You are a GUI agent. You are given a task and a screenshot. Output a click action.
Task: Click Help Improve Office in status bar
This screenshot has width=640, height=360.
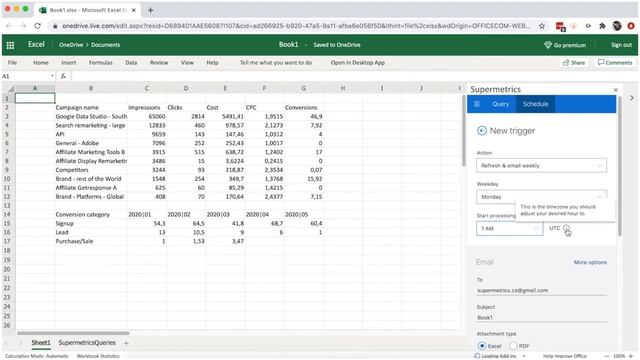click(x=564, y=356)
